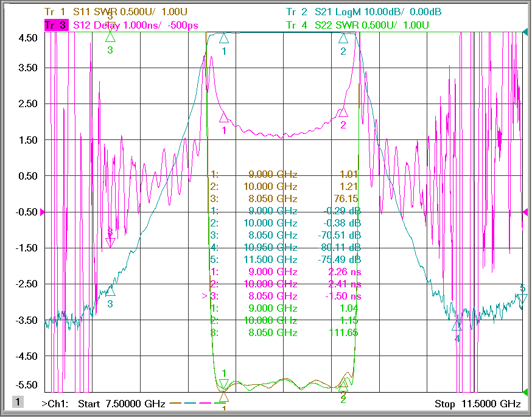
Task: Click magenta marker 2 on delay trace
Action: pos(343,112)
